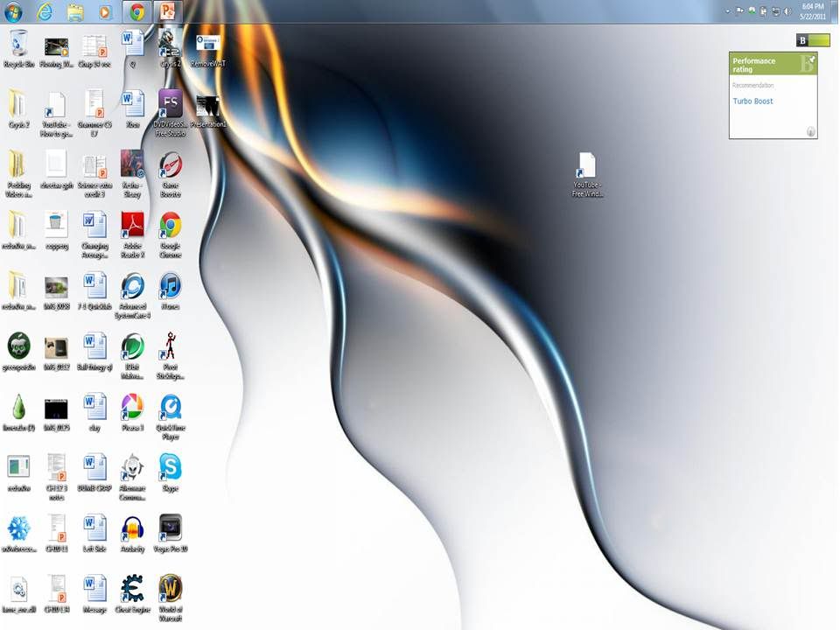This screenshot has width=840, height=630.
Task: Toggle the pin on Performance rating widget
Action: 811,59
